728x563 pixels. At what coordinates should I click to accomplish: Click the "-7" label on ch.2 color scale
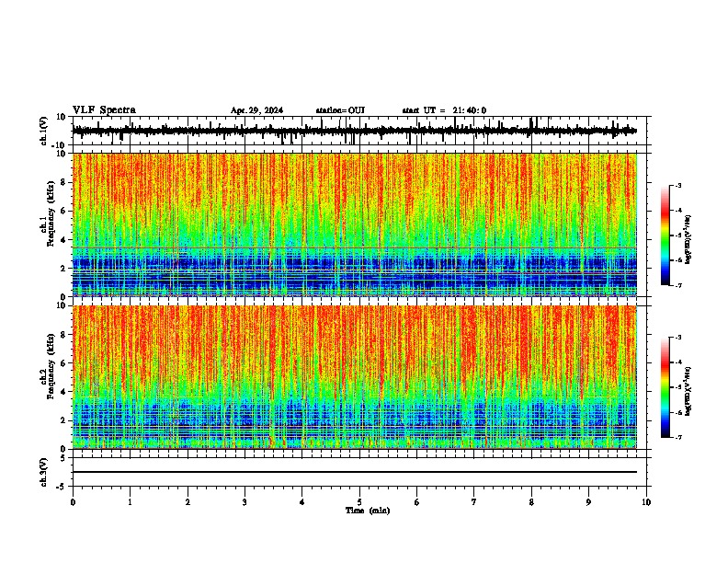tap(677, 437)
